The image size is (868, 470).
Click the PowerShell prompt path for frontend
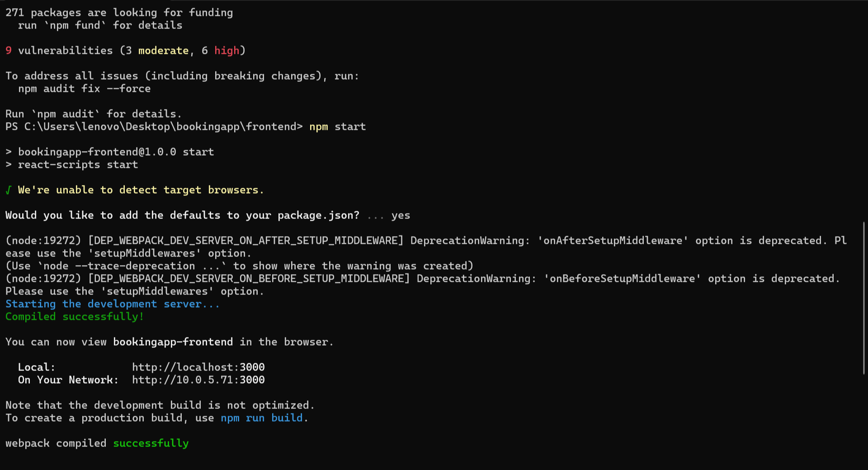coord(154,126)
